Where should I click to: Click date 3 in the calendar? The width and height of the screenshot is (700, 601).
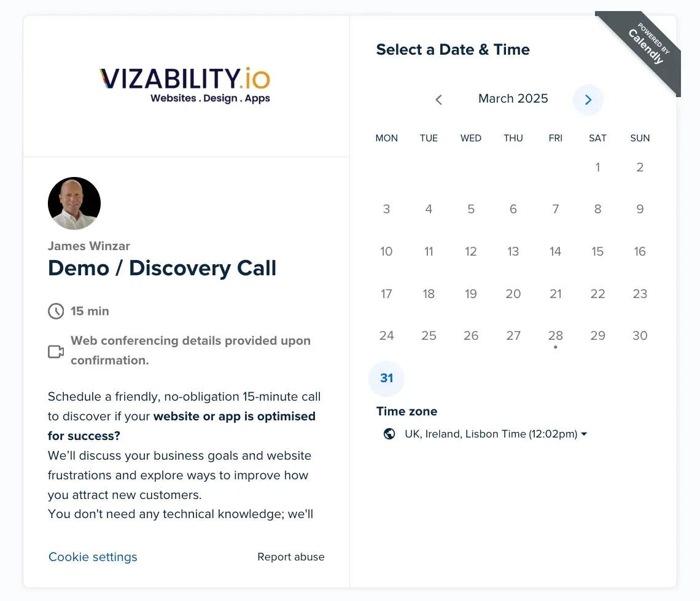pyautogui.click(x=387, y=209)
